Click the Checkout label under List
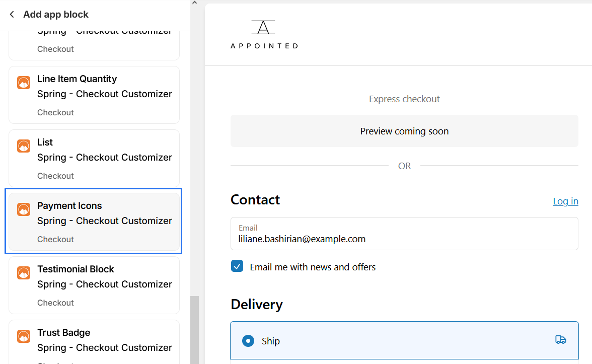Image resolution: width=592 pixels, height=364 pixels. [x=55, y=176]
